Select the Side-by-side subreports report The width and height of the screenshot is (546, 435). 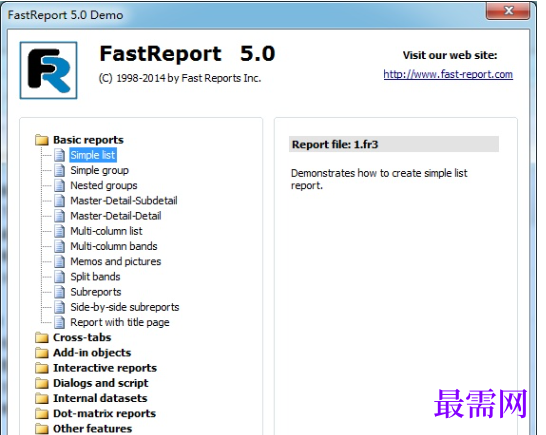click(x=125, y=307)
